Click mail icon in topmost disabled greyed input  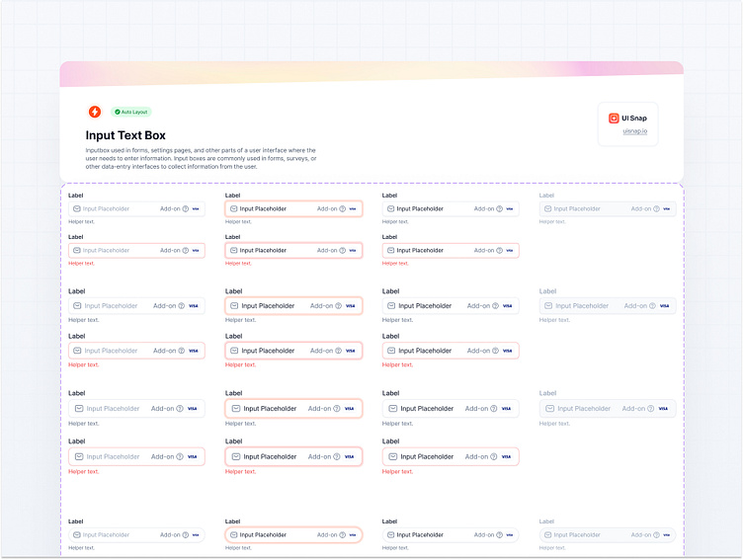point(547,208)
